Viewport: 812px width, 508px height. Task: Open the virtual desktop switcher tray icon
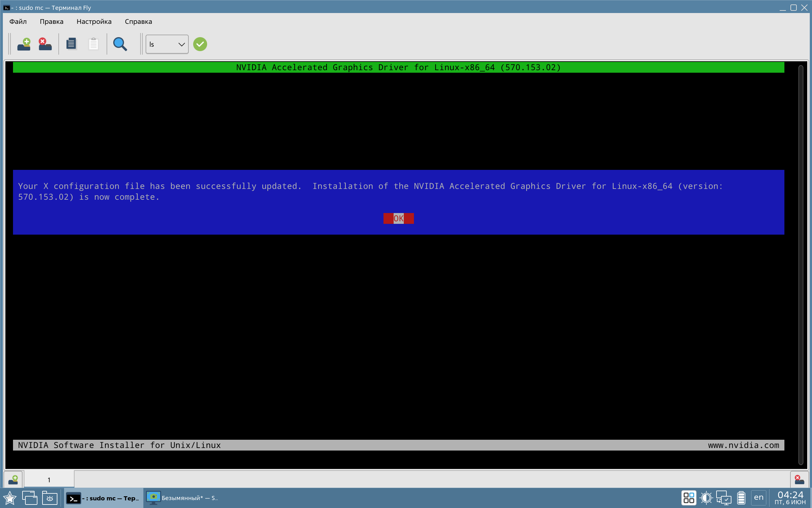click(689, 498)
